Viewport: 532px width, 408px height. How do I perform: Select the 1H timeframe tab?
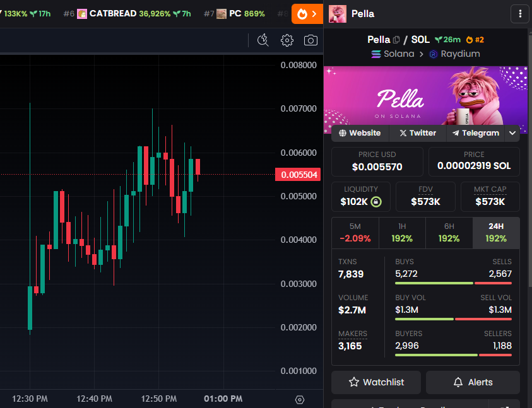click(x=402, y=233)
